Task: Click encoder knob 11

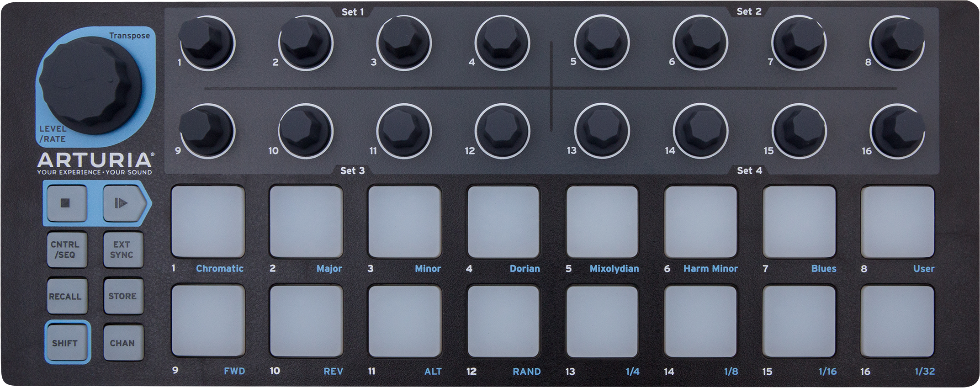Action: click(x=403, y=131)
